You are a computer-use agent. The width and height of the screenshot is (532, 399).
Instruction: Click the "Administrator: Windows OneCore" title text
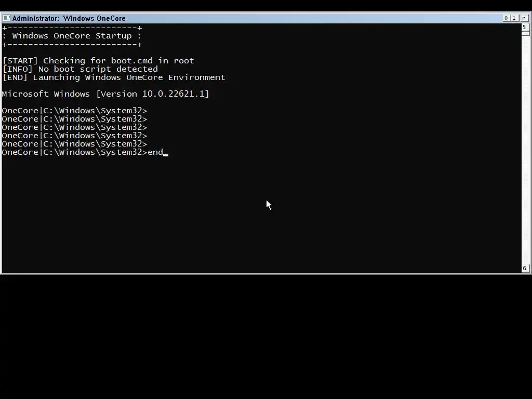pos(69,18)
